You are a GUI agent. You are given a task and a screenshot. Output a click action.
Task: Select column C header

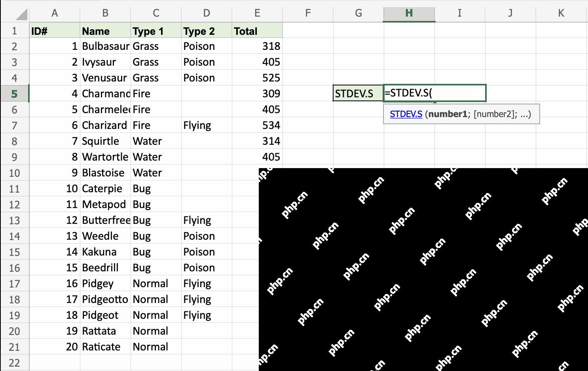(x=156, y=13)
